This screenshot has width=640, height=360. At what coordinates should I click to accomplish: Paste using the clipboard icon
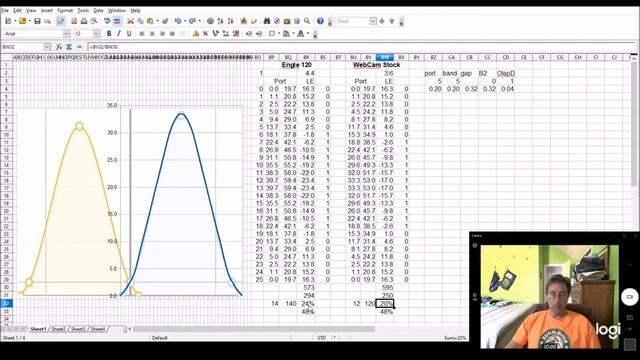[150, 21]
